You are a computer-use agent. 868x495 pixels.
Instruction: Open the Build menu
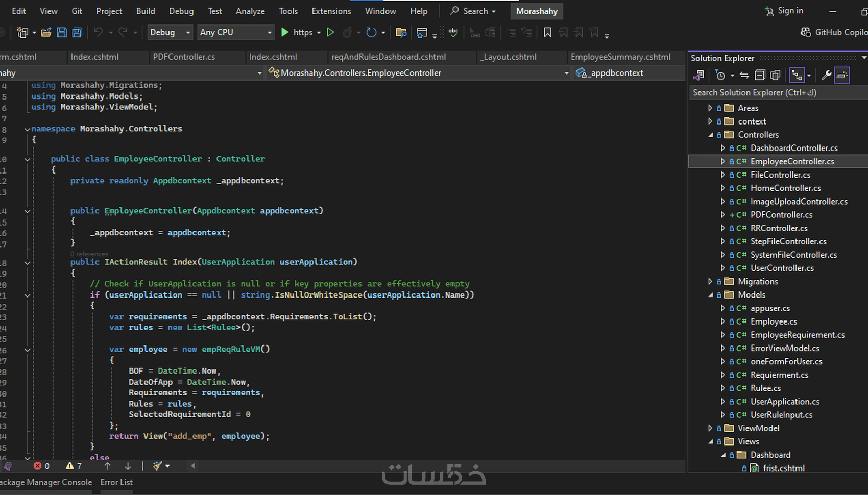point(146,11)
